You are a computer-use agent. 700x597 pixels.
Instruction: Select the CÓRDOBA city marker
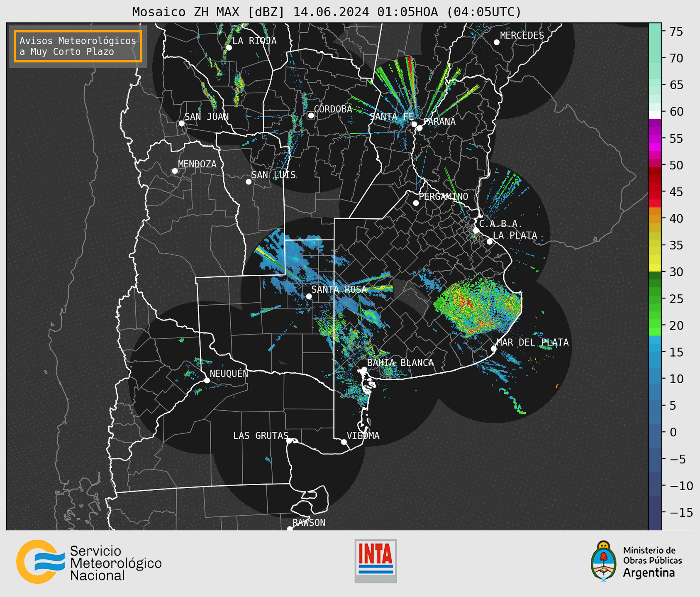(x=311, y=115)
